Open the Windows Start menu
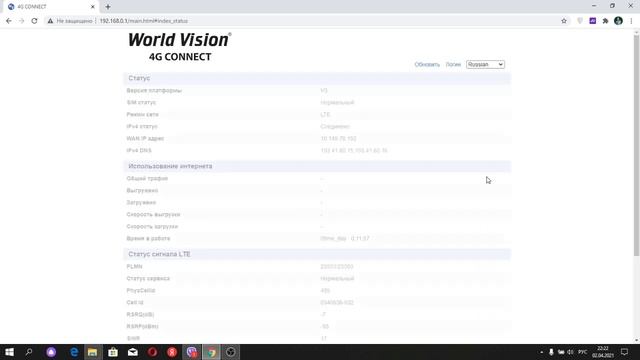The height and width of the screenshot is (360, 640). [9, 352]
